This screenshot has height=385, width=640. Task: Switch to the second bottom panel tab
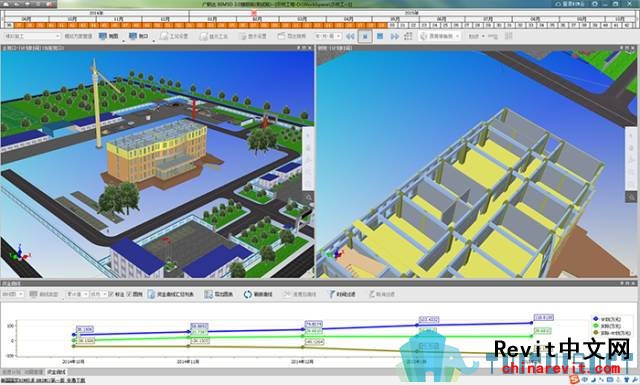click(x=33, y=372)
